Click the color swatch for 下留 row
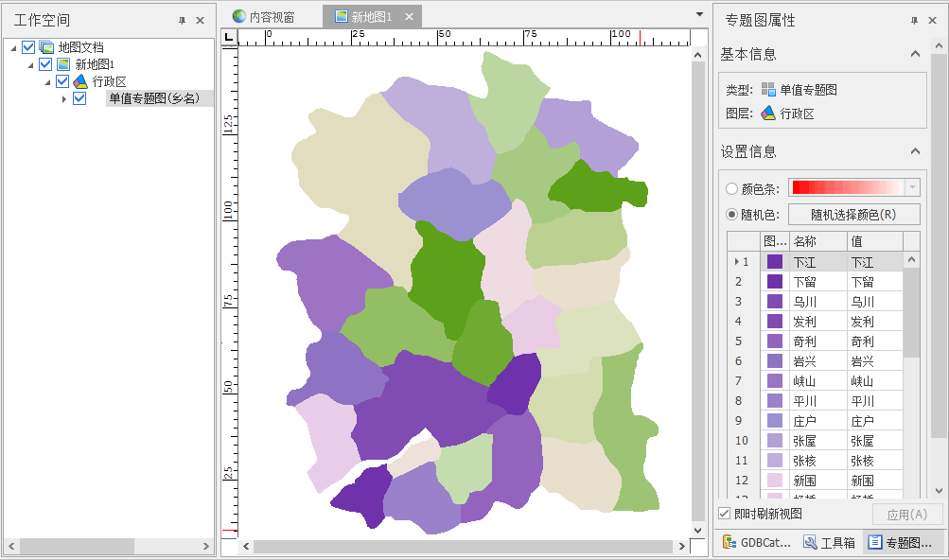Image resolution: width=949 pixels, height=560 pixels. (x=775, y=282)
